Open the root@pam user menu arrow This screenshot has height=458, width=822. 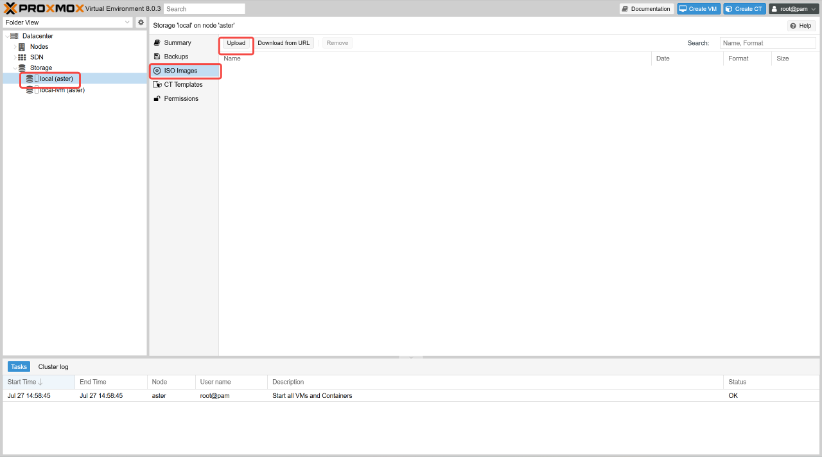[x=813, y=9]
